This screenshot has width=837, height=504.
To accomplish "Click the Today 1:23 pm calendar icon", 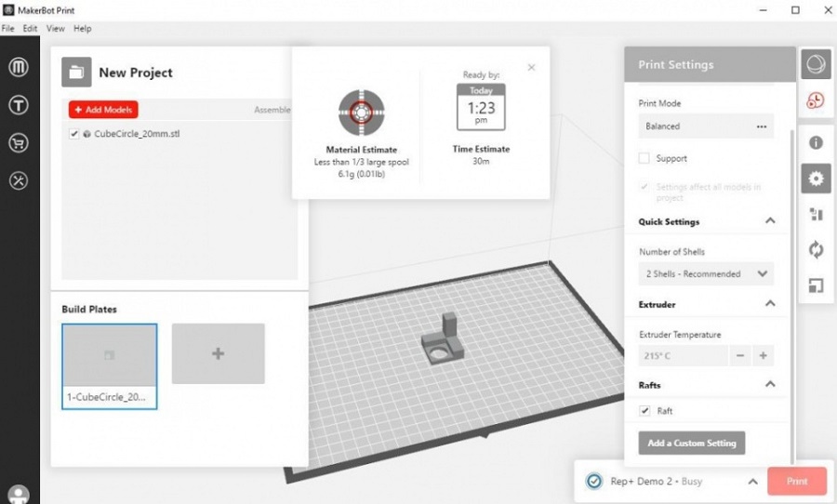I will coord(481,107).
